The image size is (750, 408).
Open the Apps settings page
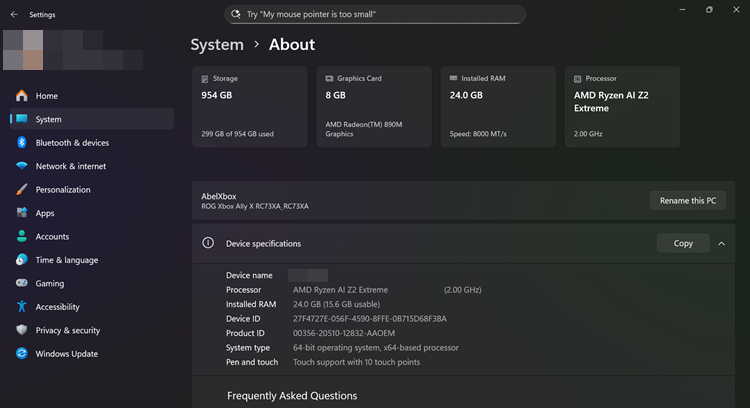91,213
